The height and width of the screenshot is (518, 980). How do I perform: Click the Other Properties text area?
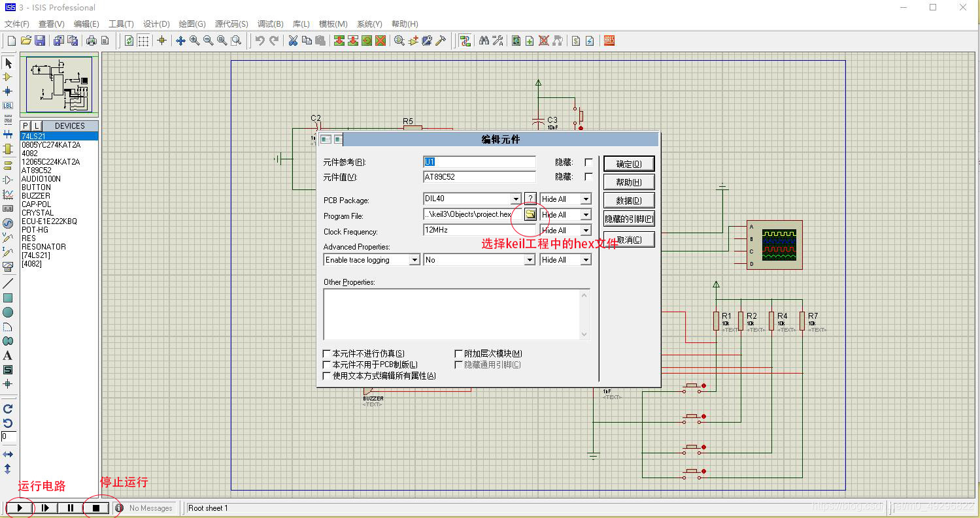(x=456, y=314)
